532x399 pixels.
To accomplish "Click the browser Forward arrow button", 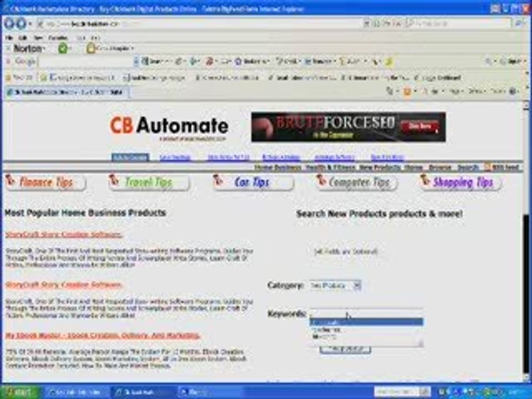I will point(22,23).
